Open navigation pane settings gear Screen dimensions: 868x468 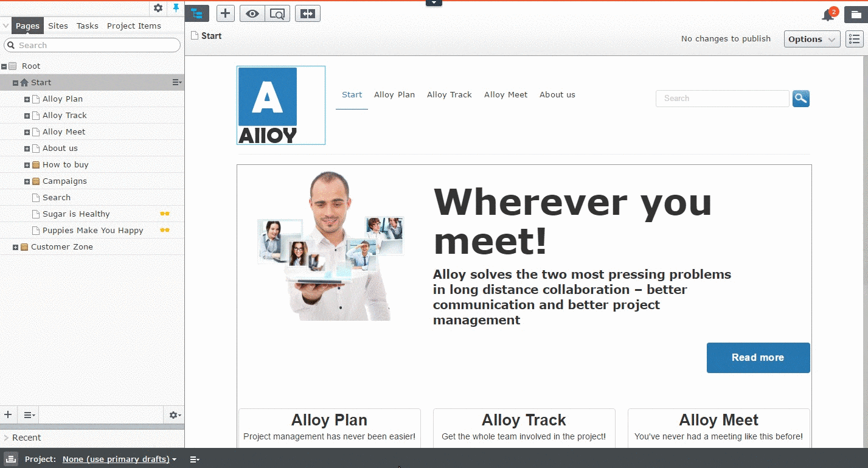pyautogui.click(x=158, y=8)
